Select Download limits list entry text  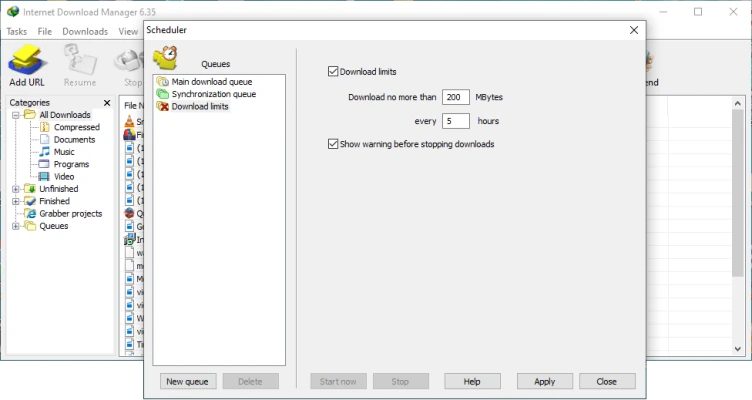[200, 106]
